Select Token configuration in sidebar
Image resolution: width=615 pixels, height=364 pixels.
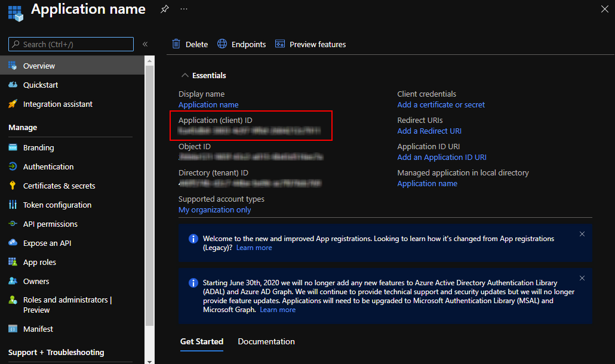tap(57, 205)
